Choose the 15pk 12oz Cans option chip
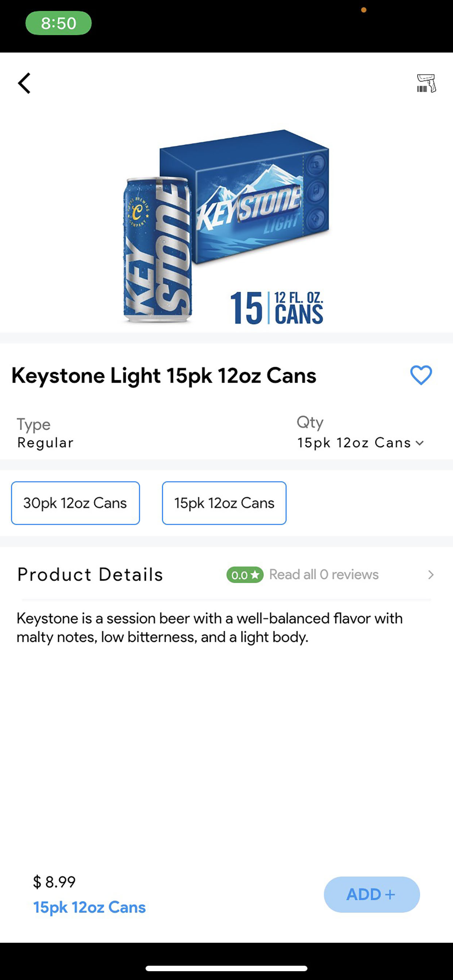Screen dimensions: 453x980 click(x=224, y=503)
